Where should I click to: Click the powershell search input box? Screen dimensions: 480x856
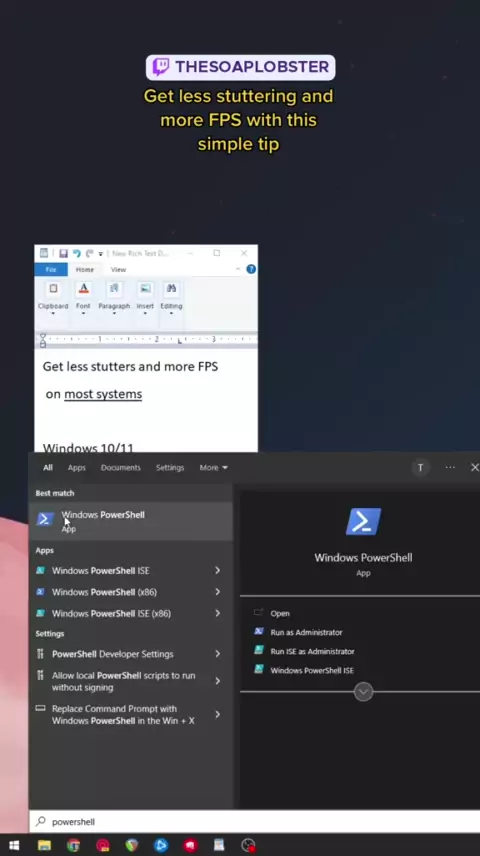tap(254, 822)
